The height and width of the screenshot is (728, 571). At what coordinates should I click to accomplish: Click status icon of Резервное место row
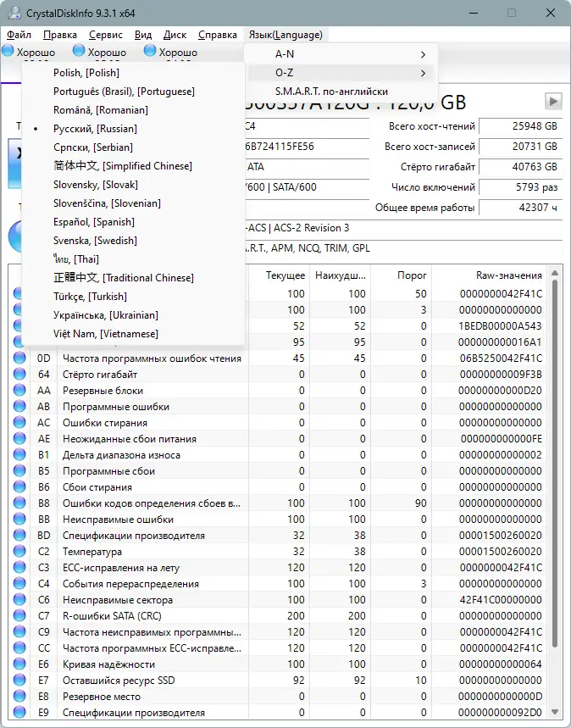19,696
